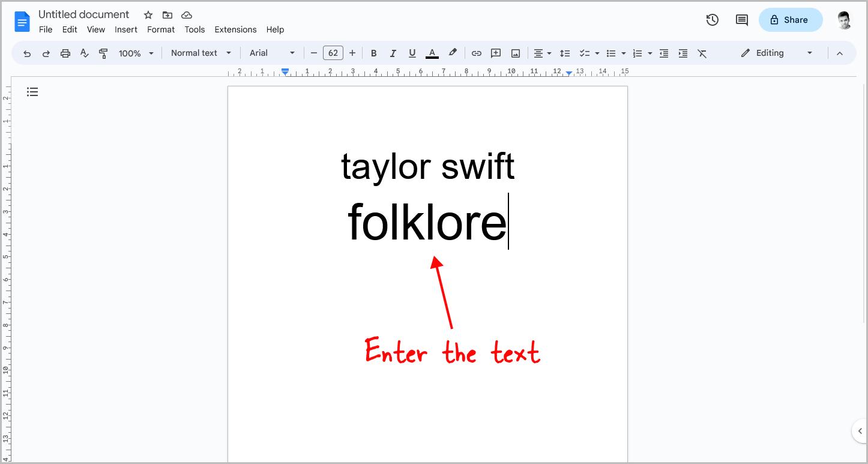The height and width of the screenshot is (464, 868).
Task: Expand bulleted list options arrow
Action: click(624, 53)
